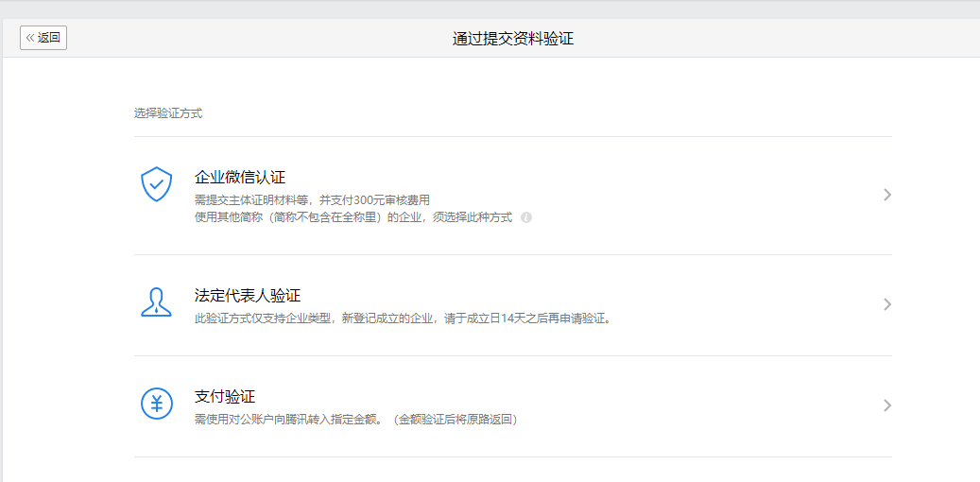The width and height of the screenshot is (980, 482).
Task: Click the info icon after 须选择此种方式
Action: 526,217
